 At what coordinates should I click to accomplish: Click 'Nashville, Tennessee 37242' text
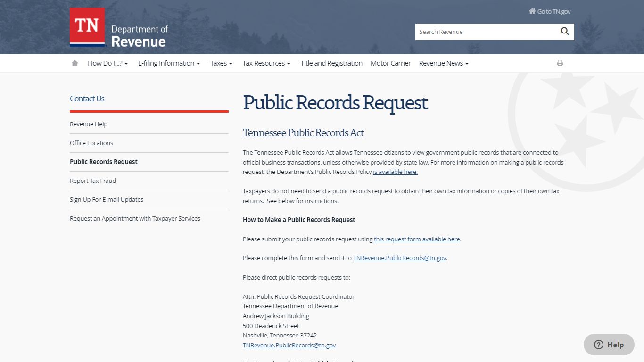(280, 336)
